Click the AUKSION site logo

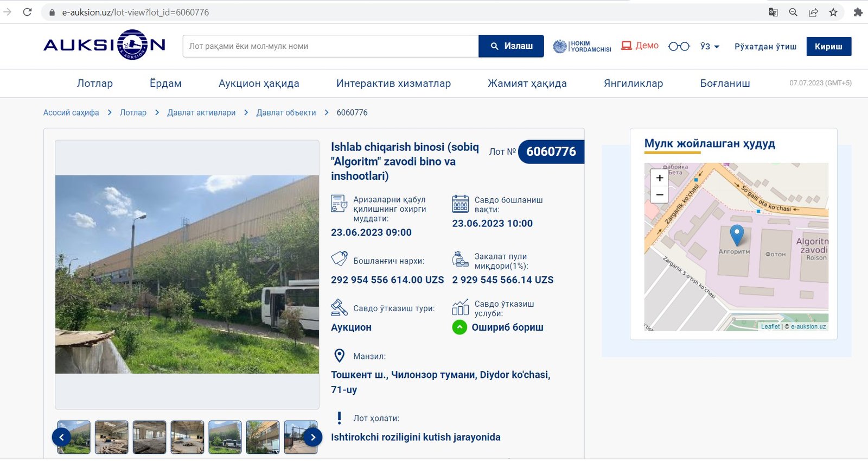click(x=104, y=45)
